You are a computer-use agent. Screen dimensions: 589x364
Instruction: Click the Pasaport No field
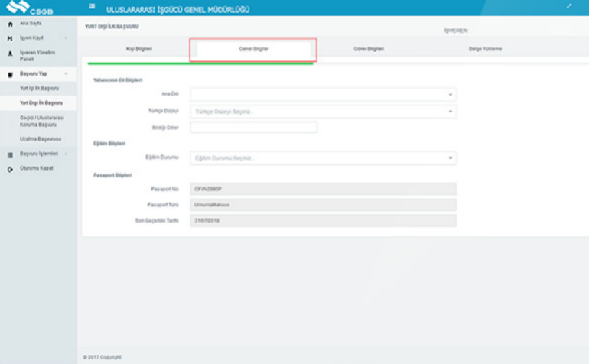click(323, 189)
